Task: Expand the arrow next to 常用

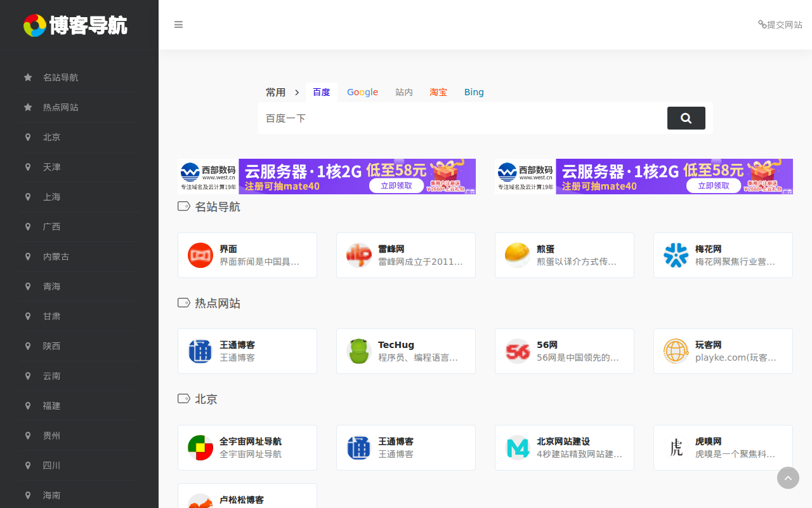Action: click(296, 92)
